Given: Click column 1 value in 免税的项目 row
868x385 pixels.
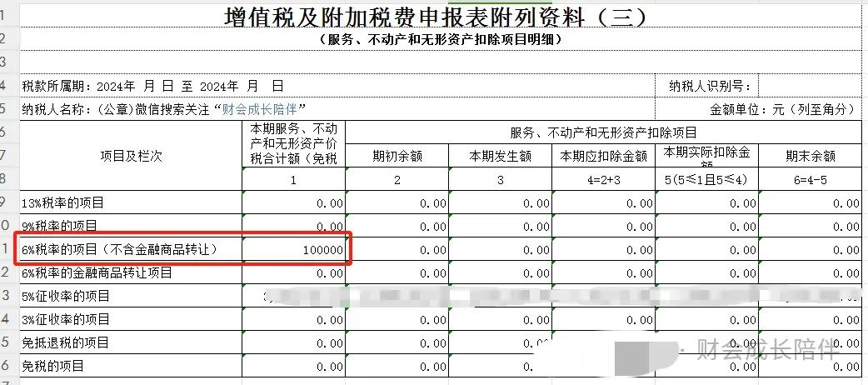Looking at the screenshot, I should (x=293, y=366).
